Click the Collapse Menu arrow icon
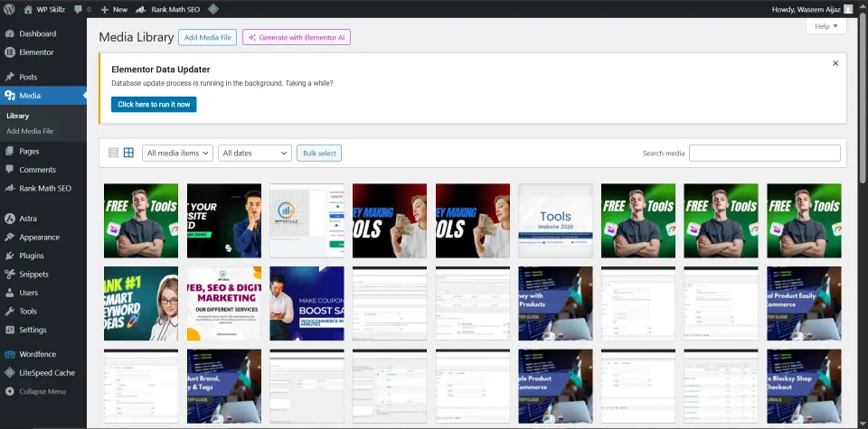 9,391
